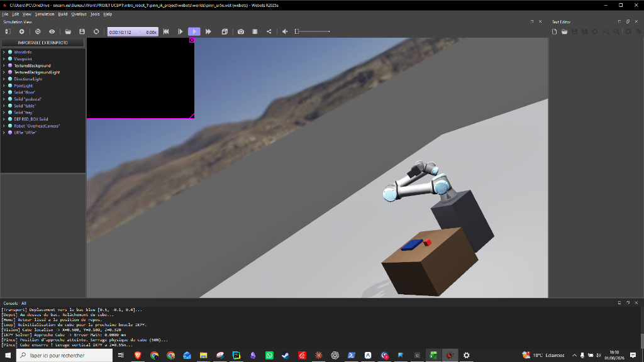Open the Simulation menu
The image size is (644, 362).
tap(45, 14)
